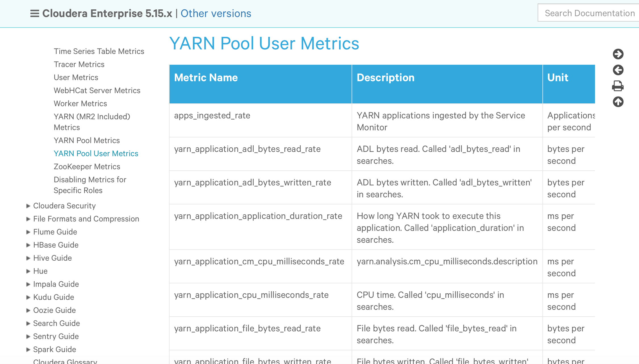The height and width of the screenshot is (364, 639).
Task: Go to previous page arrow icon
Action: [x=618, y=70]
